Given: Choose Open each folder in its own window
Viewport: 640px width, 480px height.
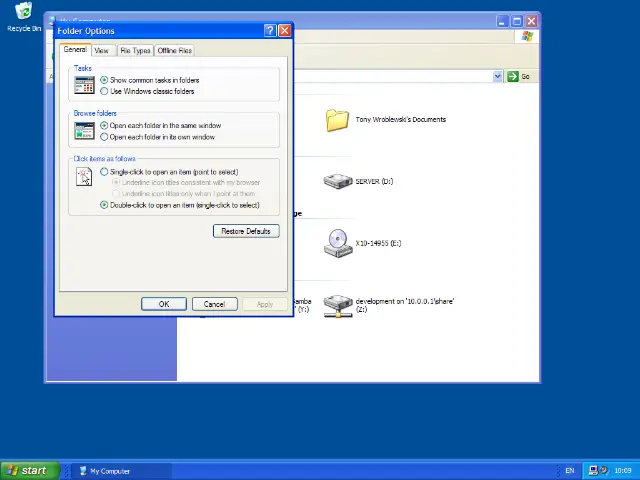Looking at the screenshot, I should tap(104, 137).
